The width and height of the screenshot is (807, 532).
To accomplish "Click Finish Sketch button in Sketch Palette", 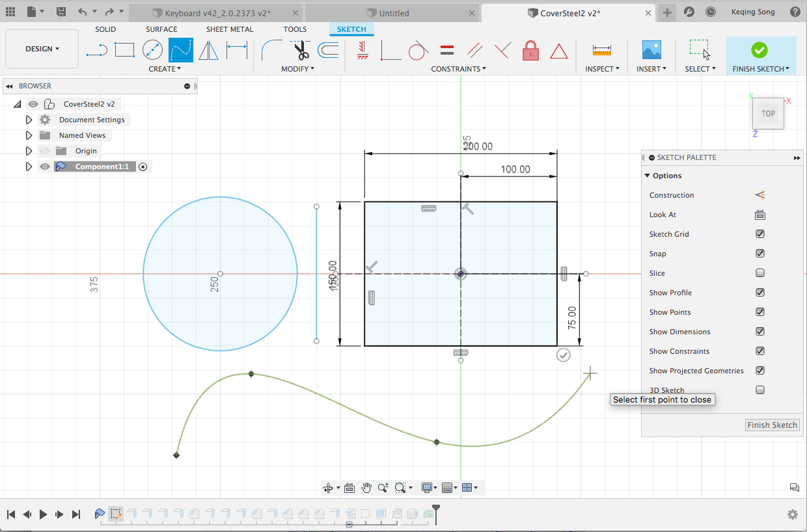I will 772,425.
